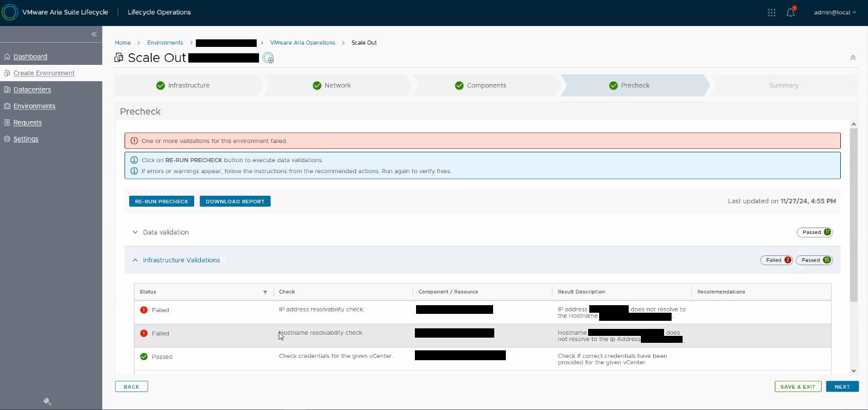Screen dimensions: 868x410
Task: Go to the Components wizard step
Action: [x=486, y=85]
